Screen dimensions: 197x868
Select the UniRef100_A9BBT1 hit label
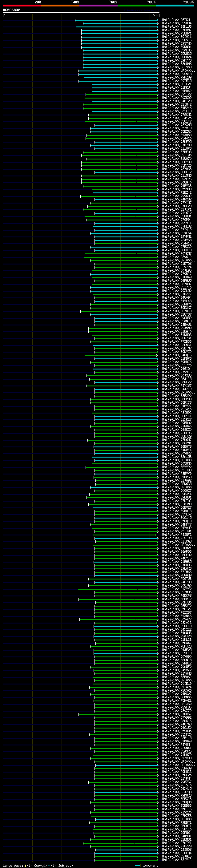click(x=176, y=822)
